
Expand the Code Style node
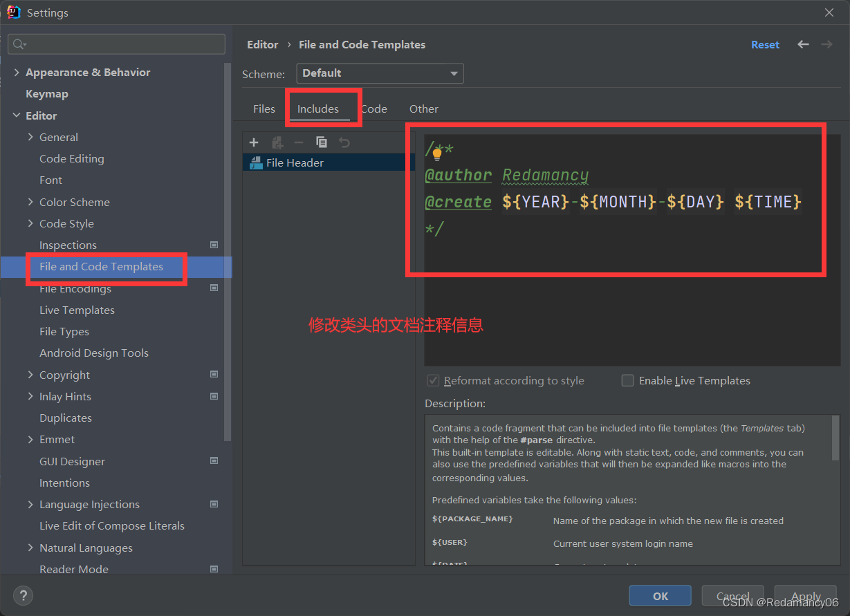click(30, 223)
